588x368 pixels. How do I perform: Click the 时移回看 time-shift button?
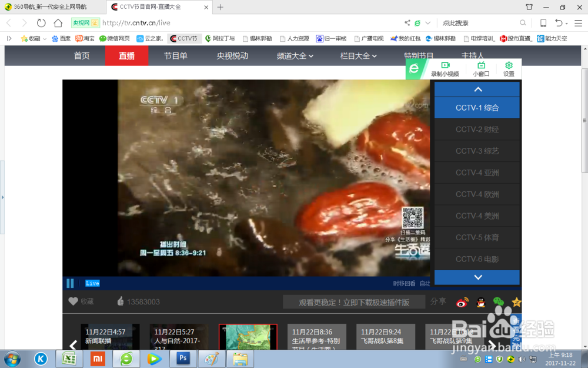pyautogui.click(x=404, y=284)
